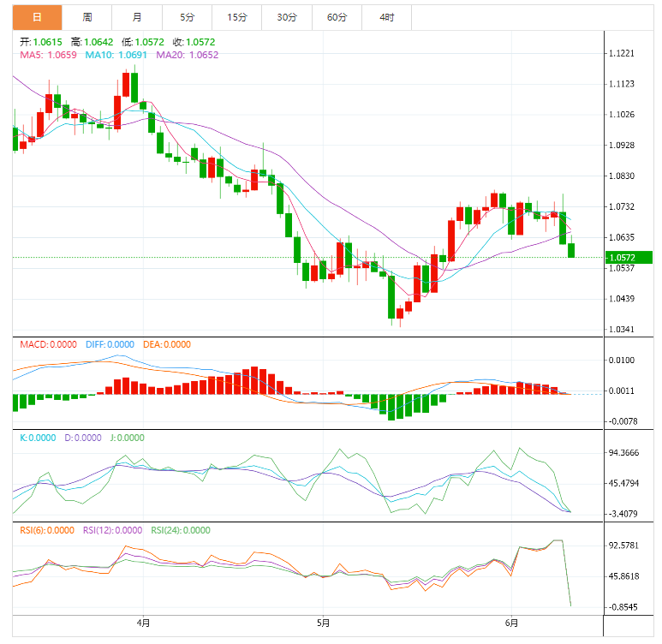Click the latest green candlestick

coord(571,250)
